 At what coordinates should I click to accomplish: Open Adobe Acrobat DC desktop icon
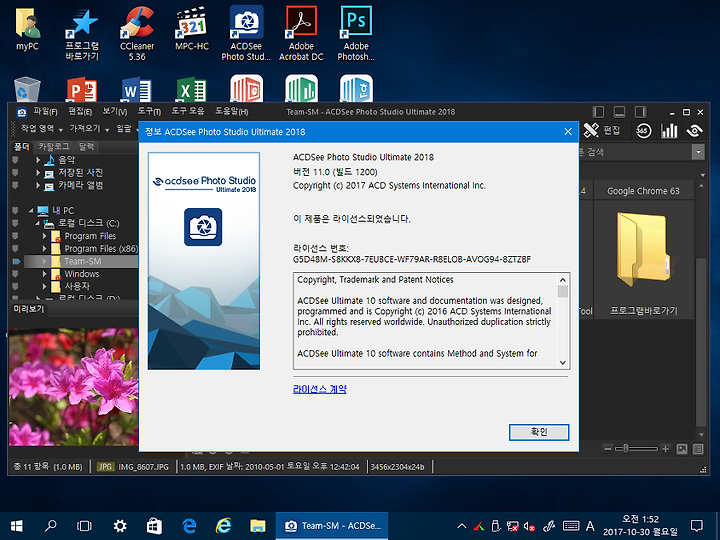pyautogui.click(x=301, y=34)
